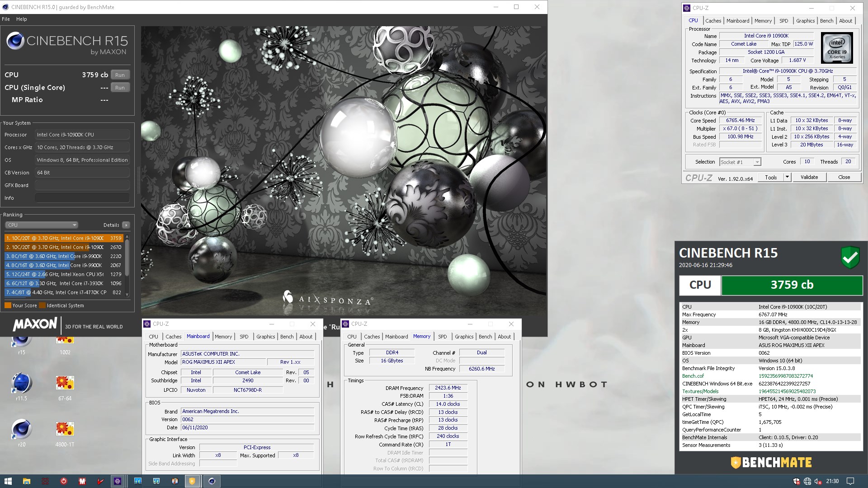Expand the Tools dropdown arrow in CPU-Z
The width and height of the screenshot is (868, 488).
click(x=787, y=177)
